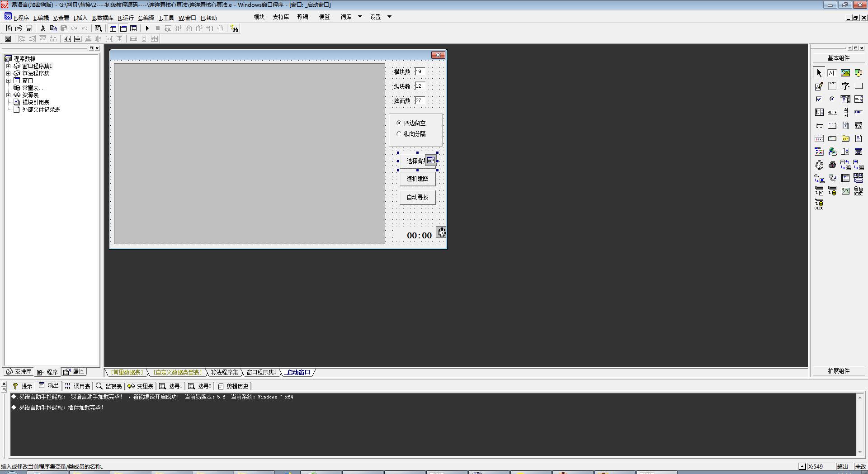868x474 pixels.
Task: Select the clock/timer component in palette
Action: [819, 165]
